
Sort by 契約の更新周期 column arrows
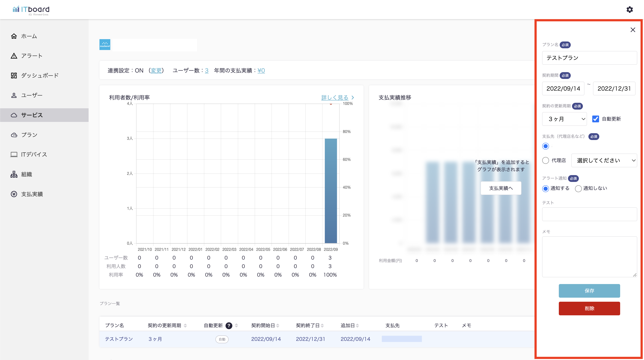(x=185, y=326)
